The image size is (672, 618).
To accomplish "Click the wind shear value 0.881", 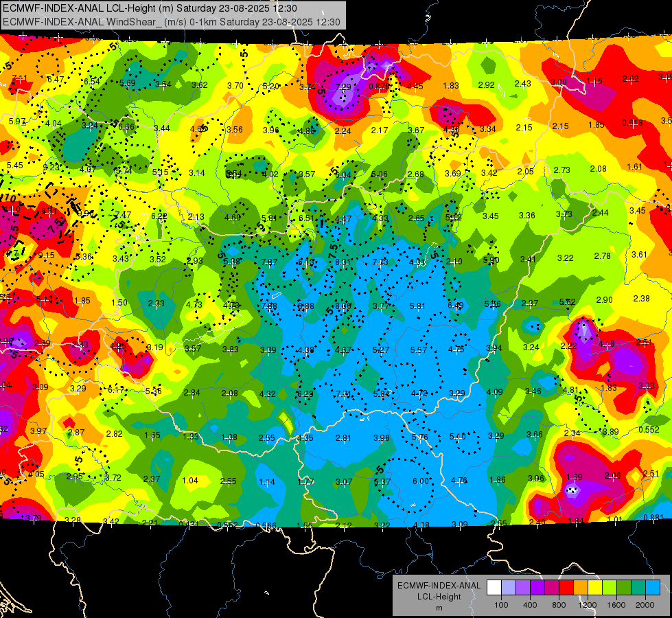I will pos(653,517).
